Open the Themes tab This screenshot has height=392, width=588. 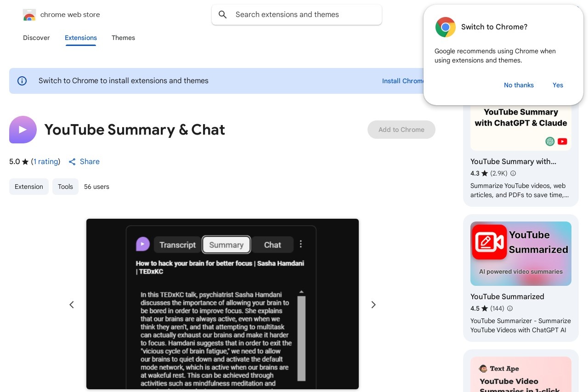[123, 38]
